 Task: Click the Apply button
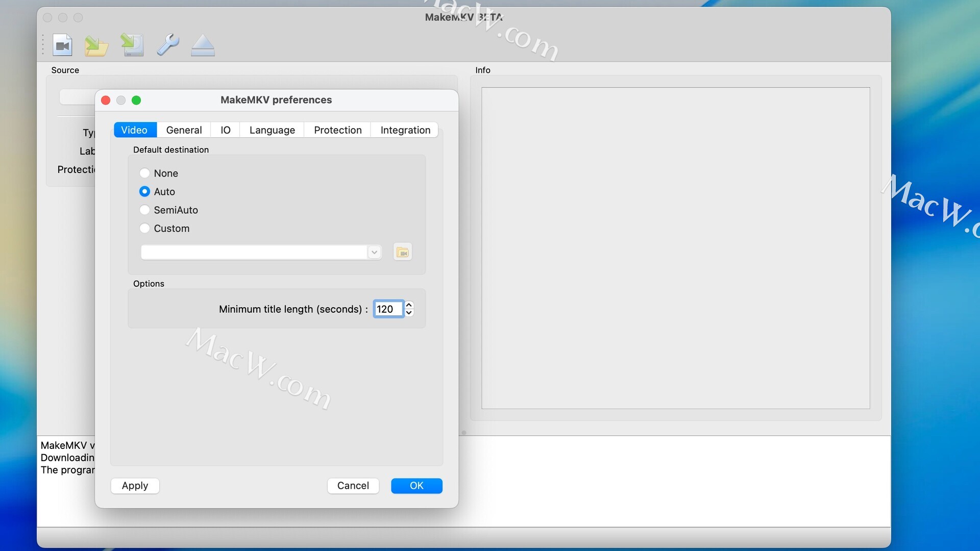(135, 486)
